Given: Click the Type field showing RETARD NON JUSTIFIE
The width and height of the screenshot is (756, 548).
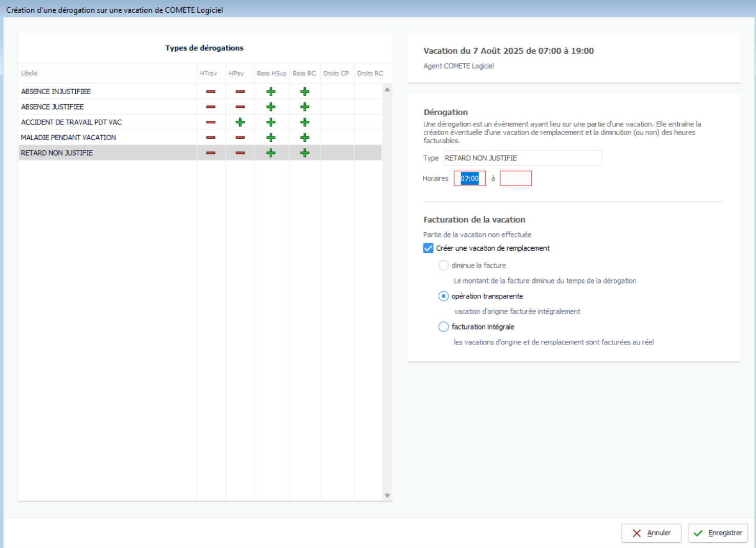Looking at the screenshot, I should click(x=522, y=158).
